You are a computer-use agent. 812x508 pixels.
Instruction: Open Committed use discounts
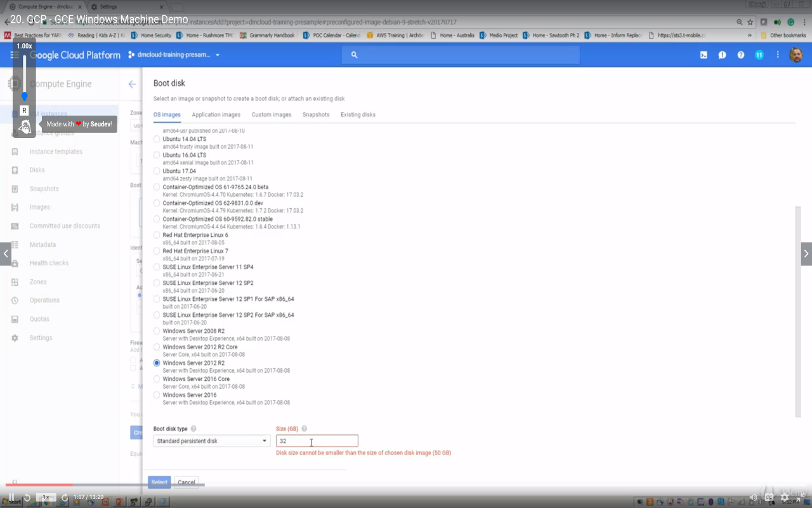point(65,226)
